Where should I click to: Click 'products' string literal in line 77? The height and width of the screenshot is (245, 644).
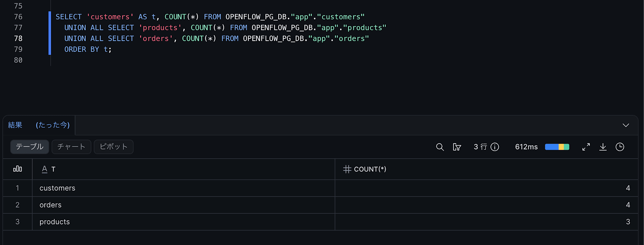pyautogui.click(x=160, y=28)
